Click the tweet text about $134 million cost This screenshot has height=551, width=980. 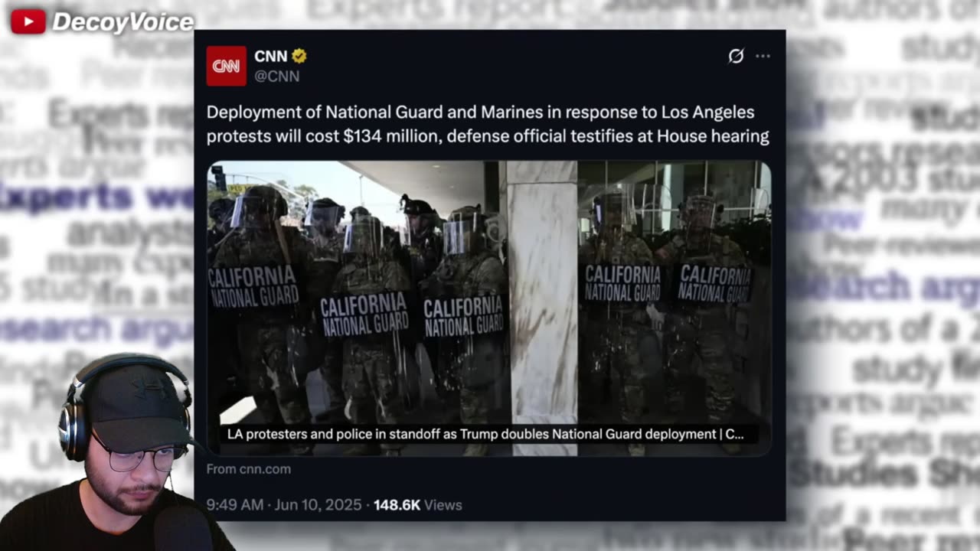pyautogui.click(x=488, y=124)
